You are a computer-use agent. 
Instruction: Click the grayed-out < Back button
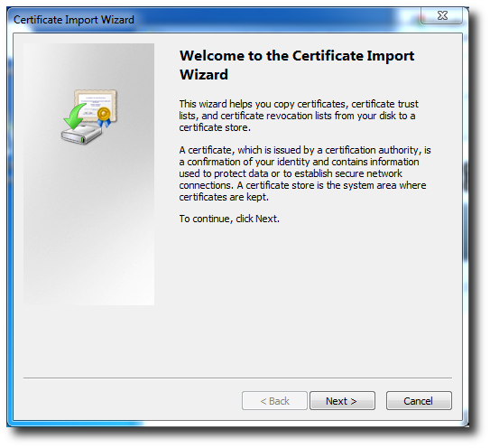click(x=274, y=400)
